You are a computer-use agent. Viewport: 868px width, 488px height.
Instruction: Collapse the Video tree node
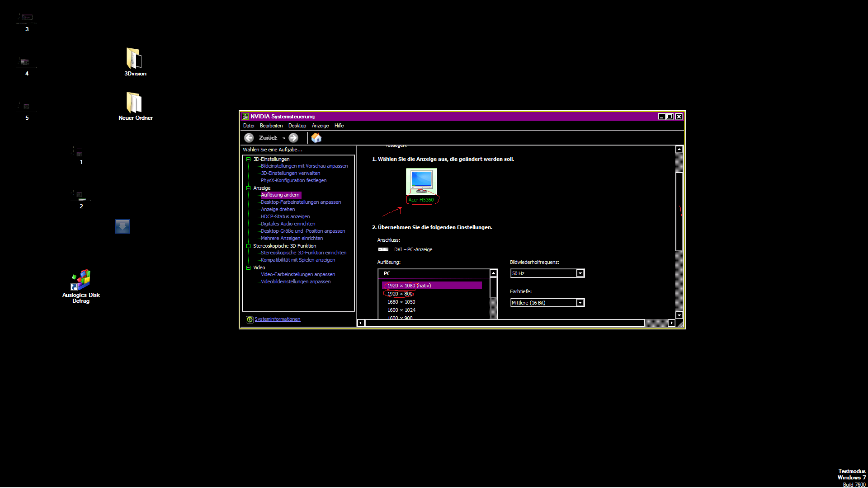tap(248, 267)
